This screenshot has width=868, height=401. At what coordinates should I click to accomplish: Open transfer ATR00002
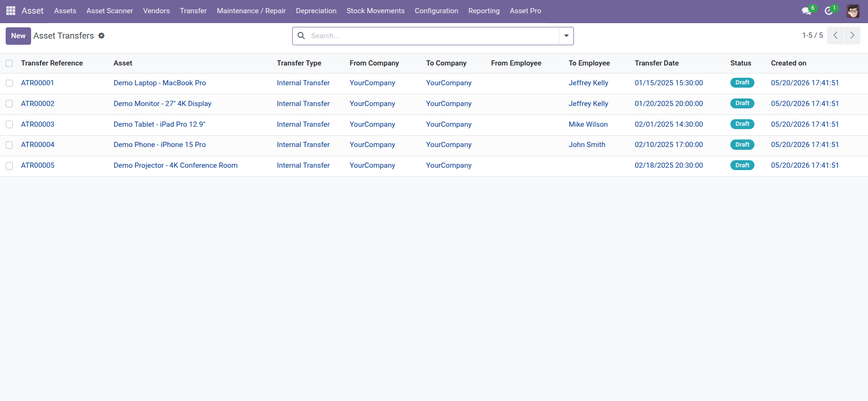[38, 104]
